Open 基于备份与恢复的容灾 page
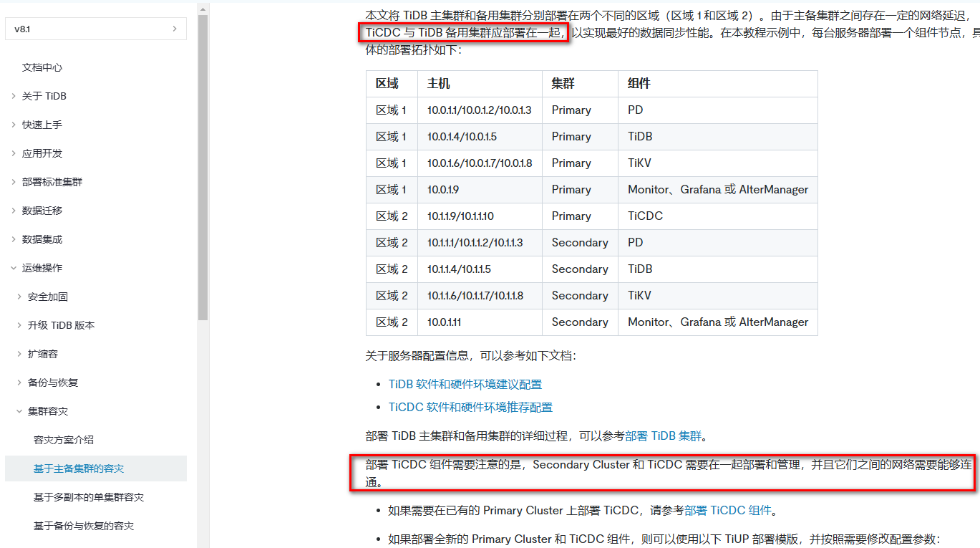The height and width of the screenshot is (548, 980). tap(84, 526)
